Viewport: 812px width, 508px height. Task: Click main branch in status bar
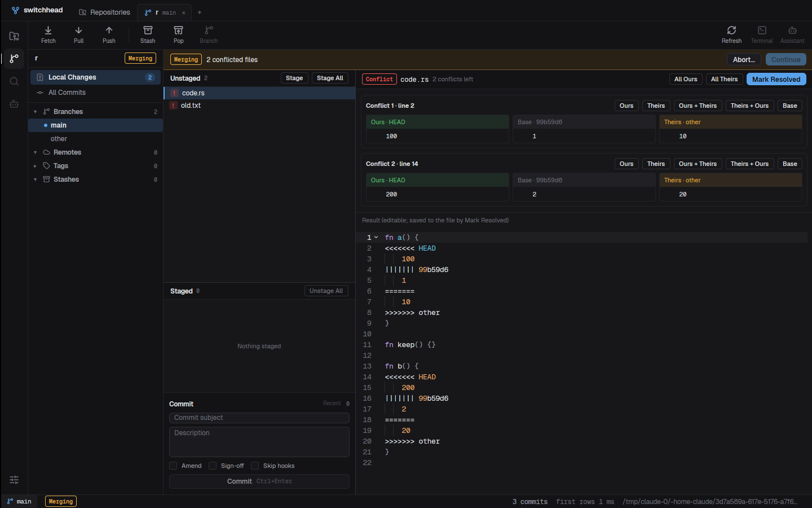point(19,501)
